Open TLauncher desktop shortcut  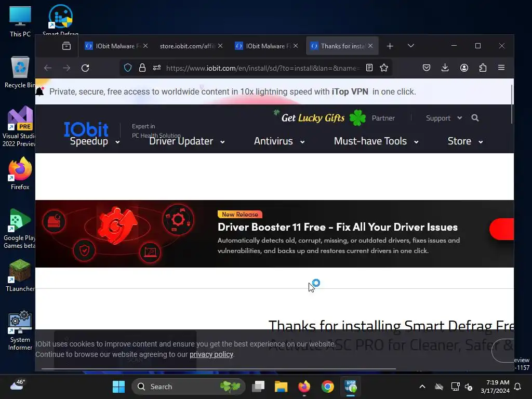(20, 275)
